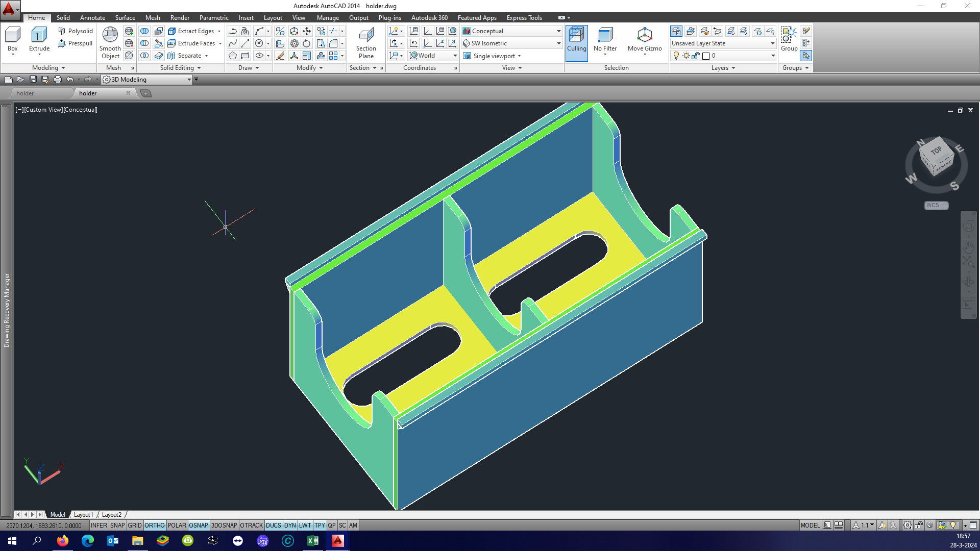Click the Save icon in quick access
The height and width of the screenshot is (551, 980).
coord(33,80)
